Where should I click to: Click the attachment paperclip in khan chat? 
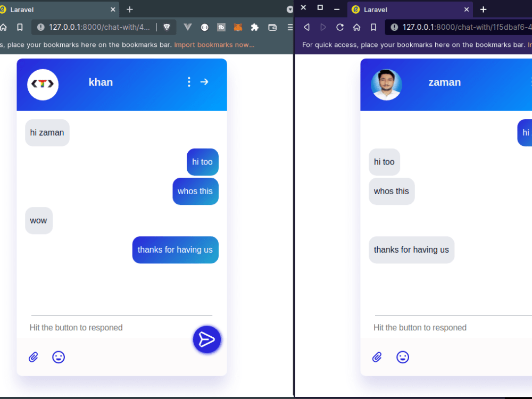click(33, 357)
